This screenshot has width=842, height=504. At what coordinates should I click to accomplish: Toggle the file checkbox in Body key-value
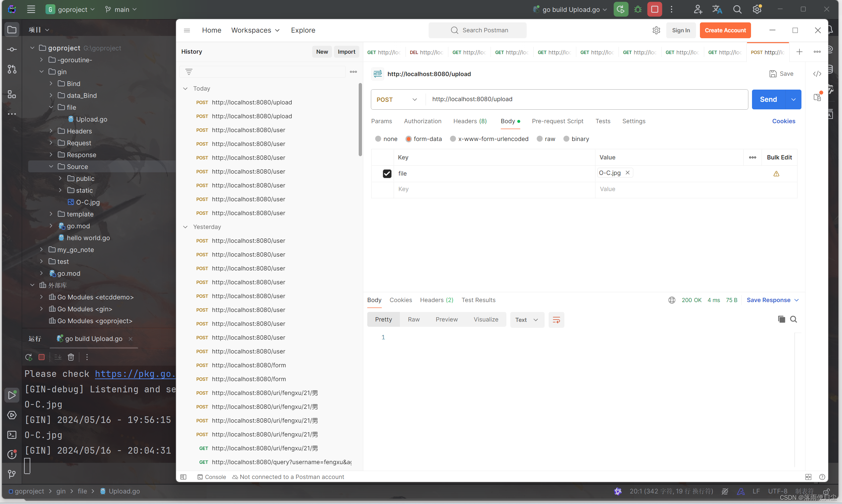(x=386, y=173)
